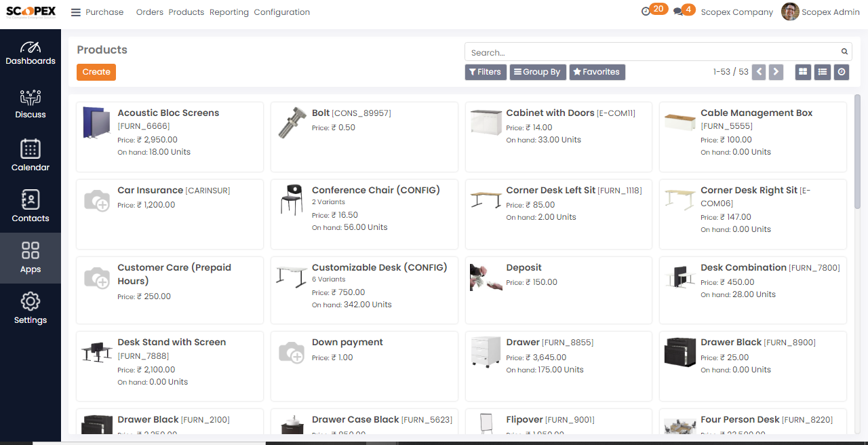Open Desk Stand with Screen product
Image resolution: width=868 pixels, height=445 pixels.
point(170,366)
